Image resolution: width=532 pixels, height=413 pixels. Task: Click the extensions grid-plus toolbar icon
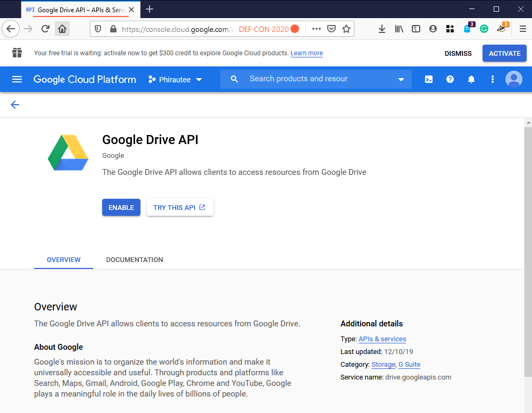pyautogui.click(x=450, y=29)
